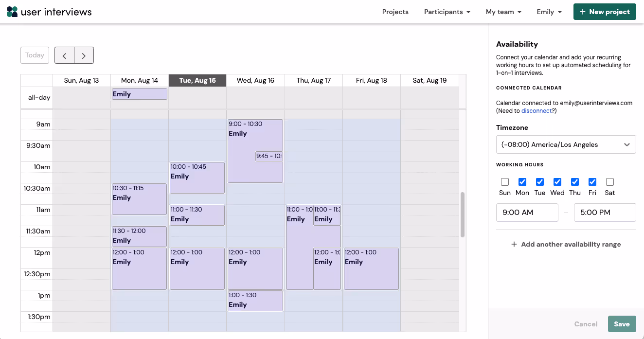Select the Projects menu item
Image resolution: width=644 pixels, height=339 pixels.
(395, 12)
